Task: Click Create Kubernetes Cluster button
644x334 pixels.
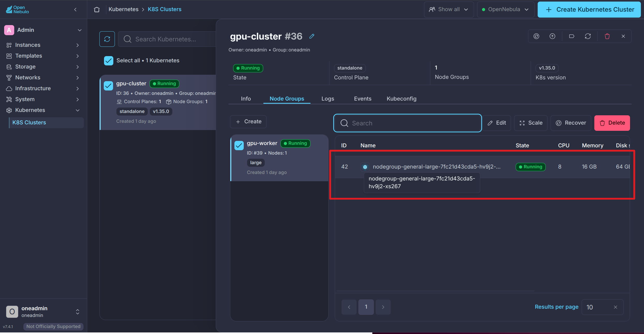Action: pos(589,10)
